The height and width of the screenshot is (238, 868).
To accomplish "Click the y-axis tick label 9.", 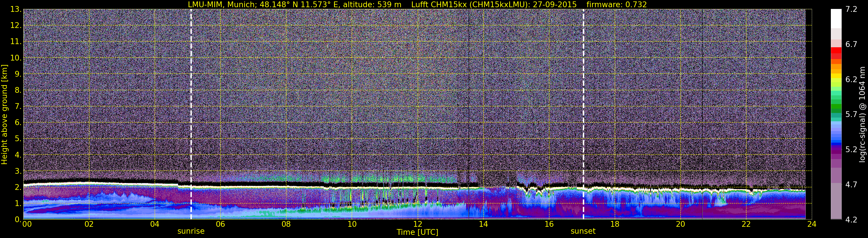I will [x=18, y=74].
